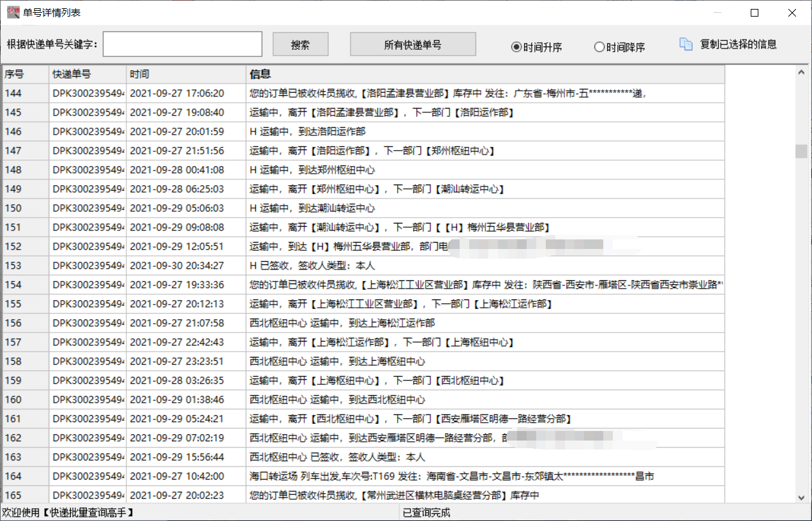
Task: Click info cell about 海口转运场 列车出发
Action: coord(486,476)
